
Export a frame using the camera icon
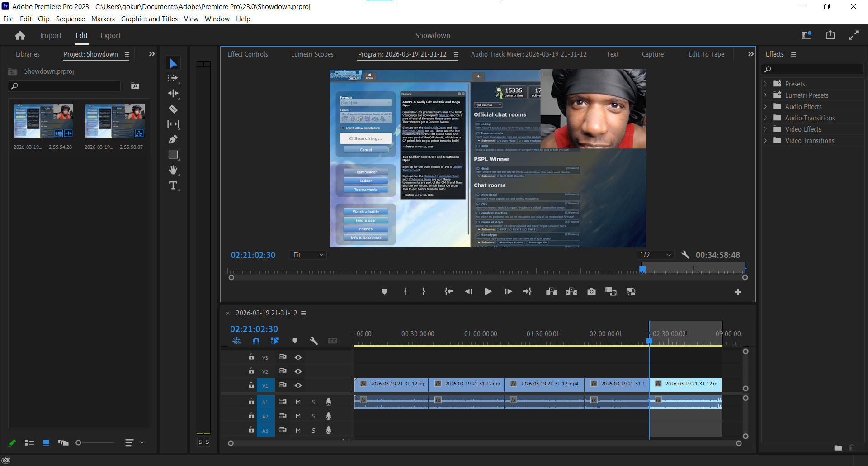[591, 291]
